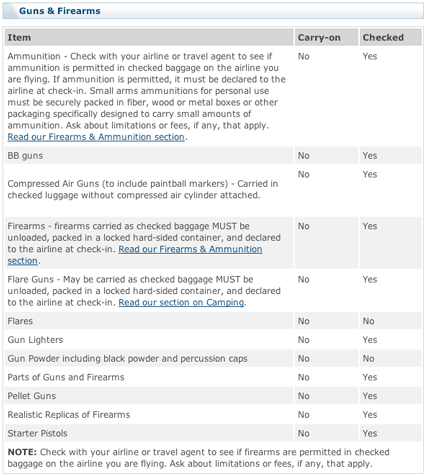Click the Checked 'No' value for Flares

(368, 321)
